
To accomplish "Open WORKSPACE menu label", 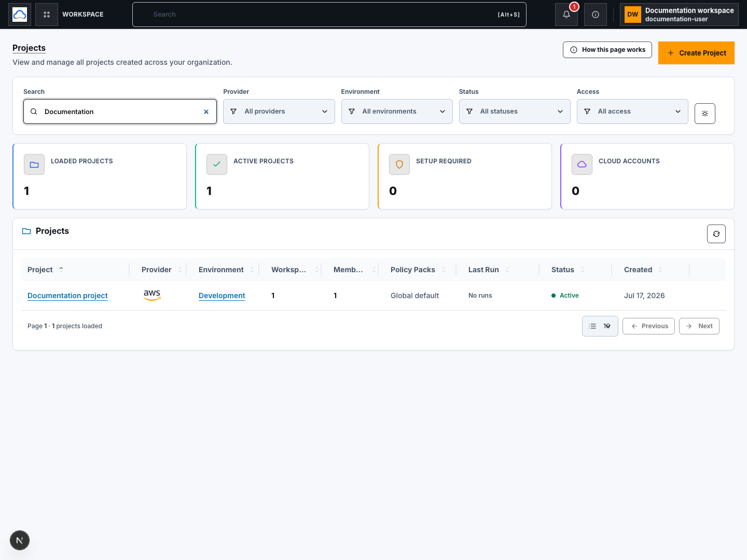I will [83, 15].
